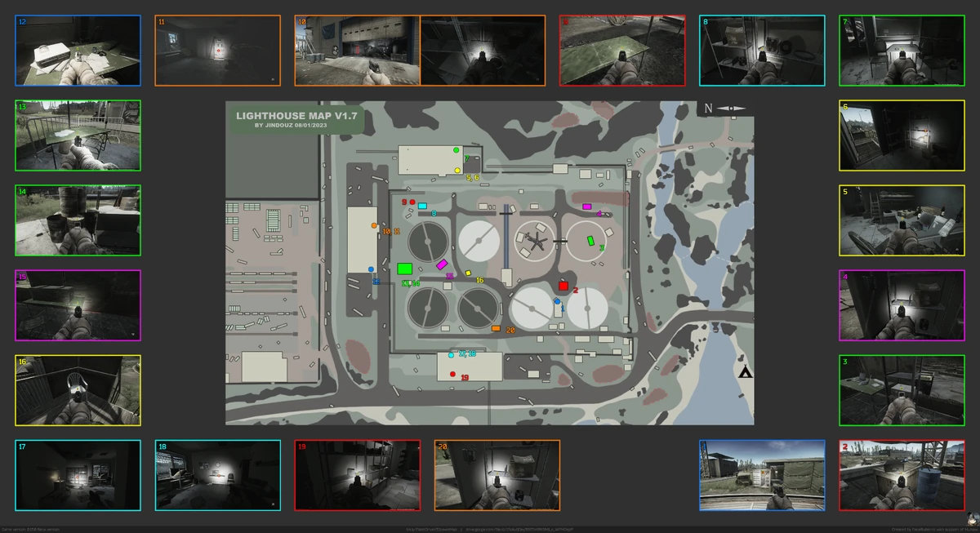Click the blue-bordered spawn thumbnail near bottom right
Screen dimensions: 980x533
click(x=761, y=474)
